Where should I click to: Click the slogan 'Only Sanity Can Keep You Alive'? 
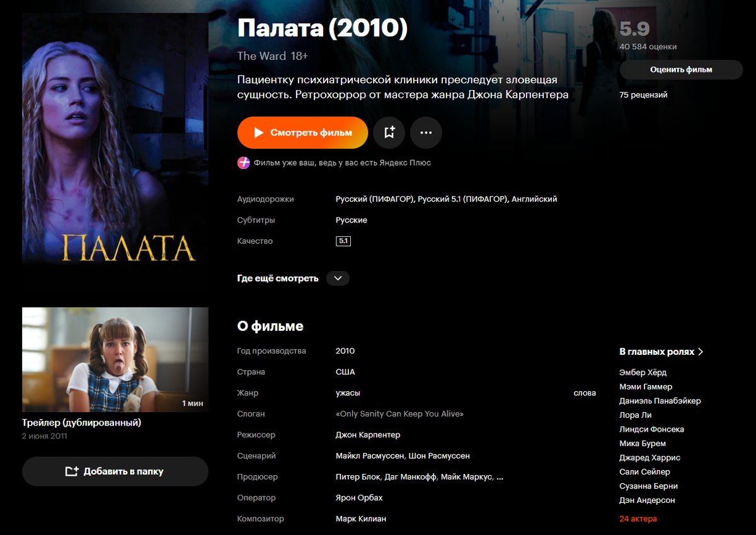click(399, 414)
